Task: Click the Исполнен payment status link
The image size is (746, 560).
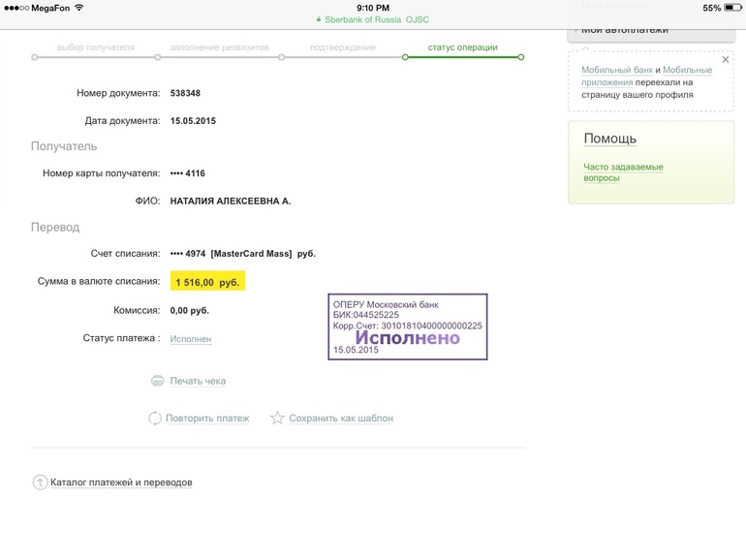Action: [191, 339]
